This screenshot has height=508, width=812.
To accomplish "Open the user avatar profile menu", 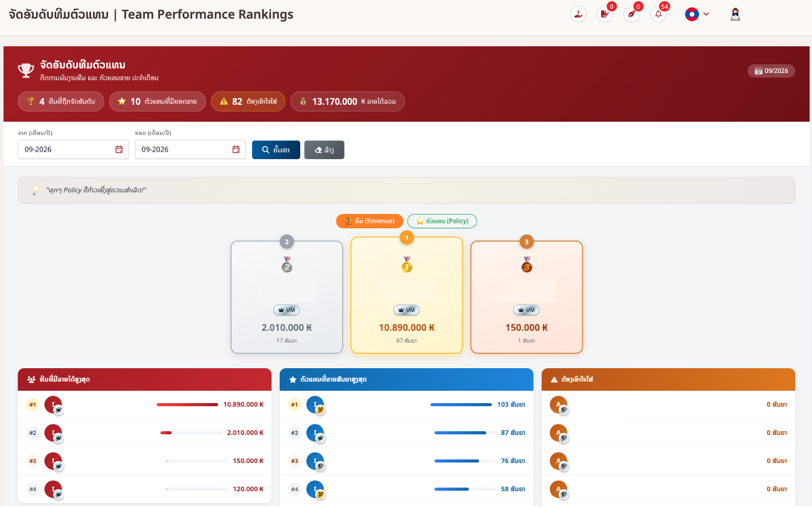I will [x=735, y=14].
